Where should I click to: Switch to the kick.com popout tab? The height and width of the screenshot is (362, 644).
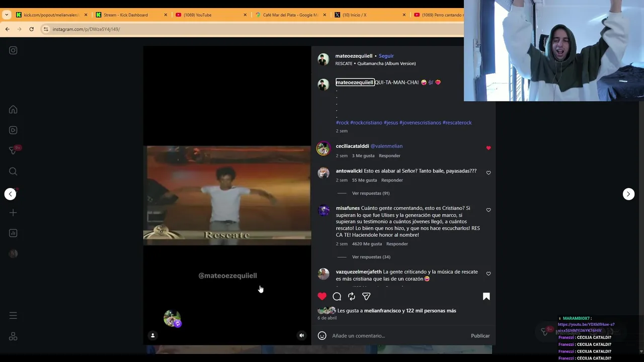tap(50, 15)
